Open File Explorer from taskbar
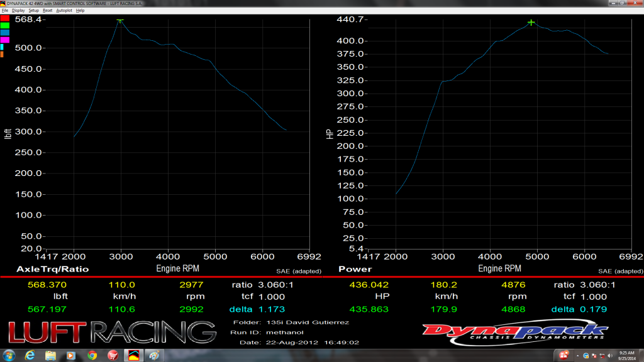This screenshot has height=362, width=644. [50, 355]
